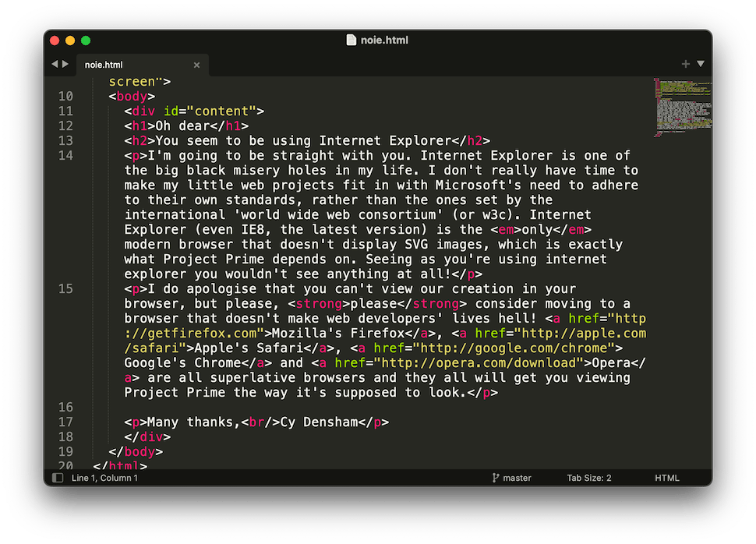Screen dimensions: 756x544
Task: Click line number 10 in gutter
Action: 65,97
